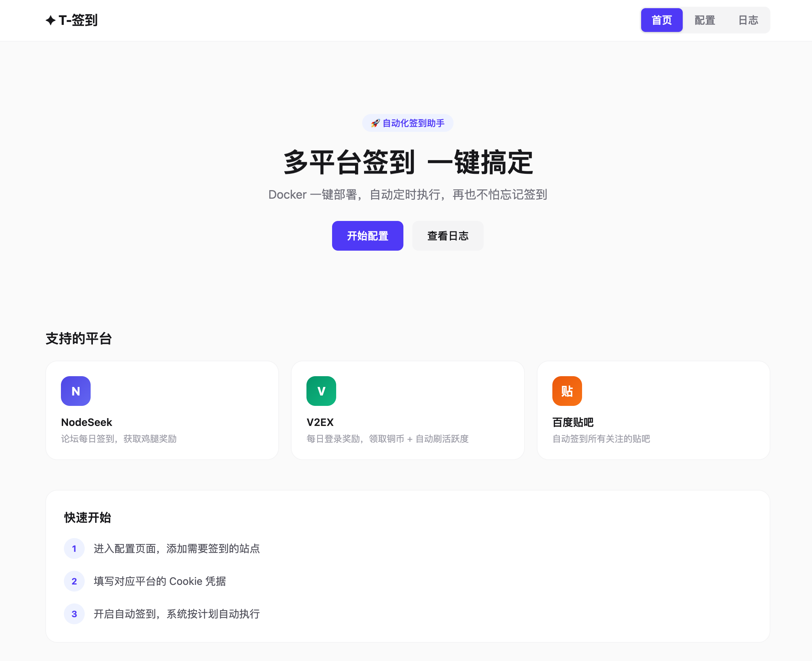The width and height of the screenshot is (812, 661).
Task: Click the T-签到 brand text
Action: [x=78, y=20]
